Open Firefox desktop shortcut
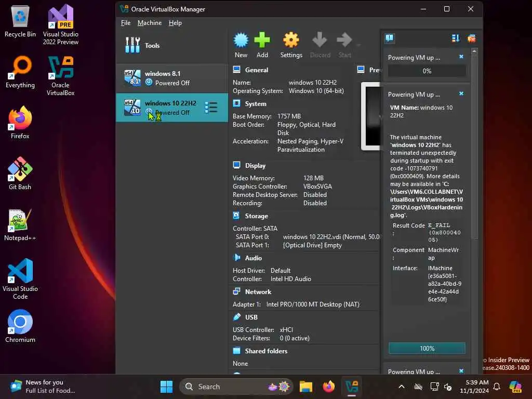This screenshot has width=532, height=399. tap(20, 123)
